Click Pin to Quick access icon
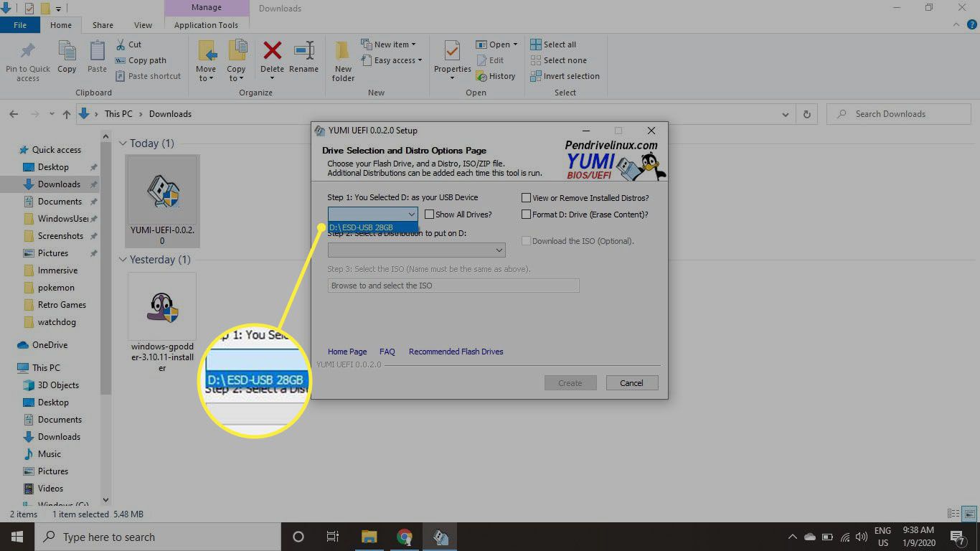The width and height of the screenshot is (980, 551). (x=28, y=52)
